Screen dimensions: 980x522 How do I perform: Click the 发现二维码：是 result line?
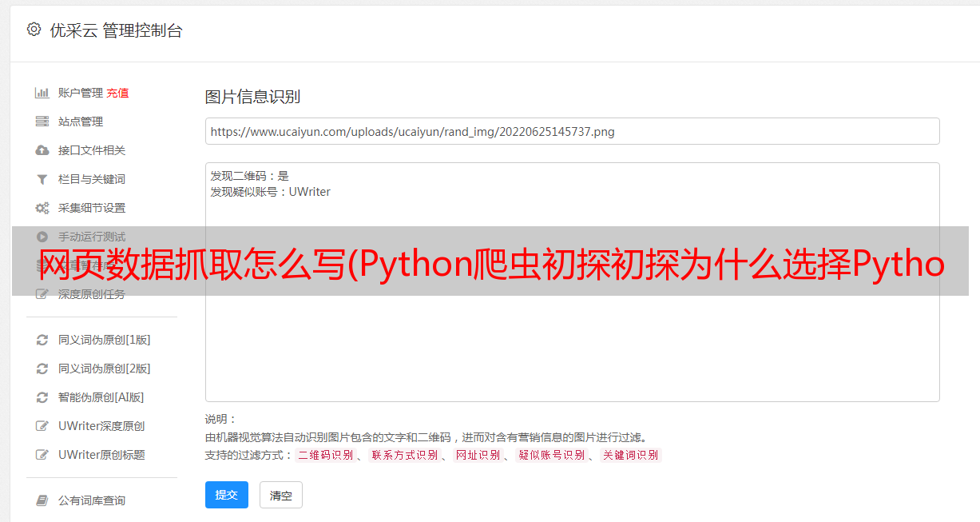[250, 176]
